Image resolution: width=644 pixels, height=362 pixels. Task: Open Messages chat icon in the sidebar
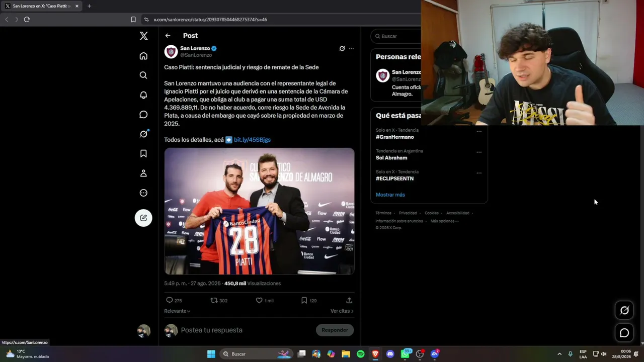tap(143, 115)
